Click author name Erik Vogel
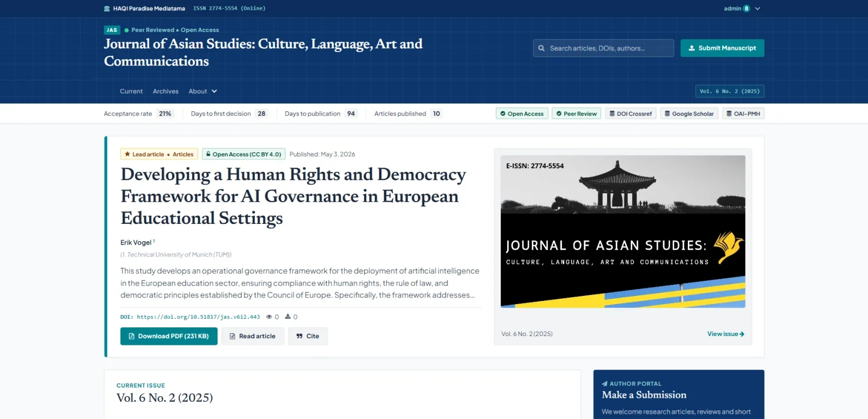 [x=136, y=242]
